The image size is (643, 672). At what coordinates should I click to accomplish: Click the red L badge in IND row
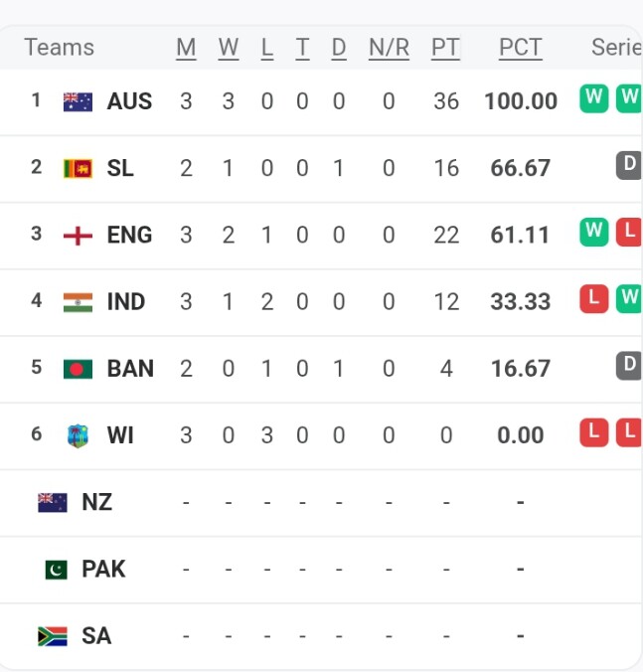pyautogui.click(x=593, y=298)
